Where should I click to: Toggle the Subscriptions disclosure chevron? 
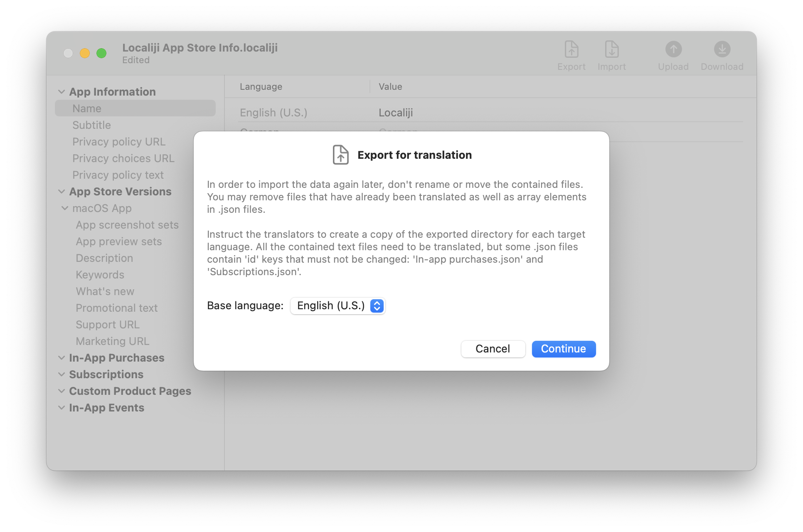pyautogui.click(x=62, y=374)
